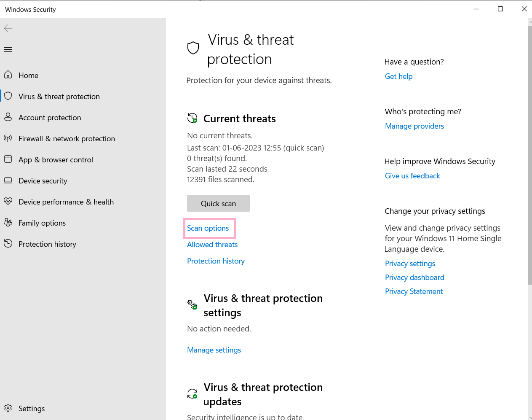Click the Settings gear icon
532x420 pixels.
click(8, 408)
